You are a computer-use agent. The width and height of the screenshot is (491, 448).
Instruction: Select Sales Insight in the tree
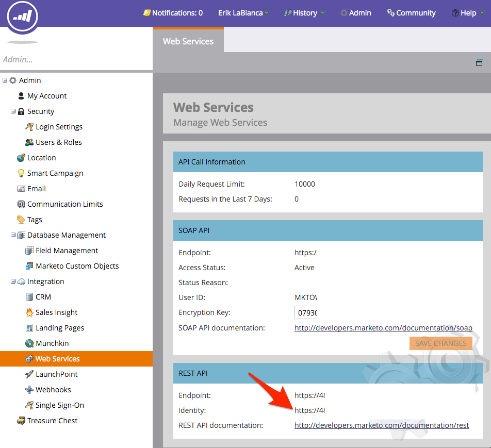click(x=56, y=312)
